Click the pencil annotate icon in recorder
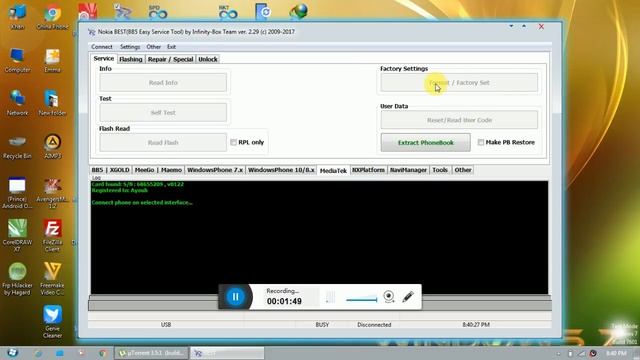 pos(408,296)
